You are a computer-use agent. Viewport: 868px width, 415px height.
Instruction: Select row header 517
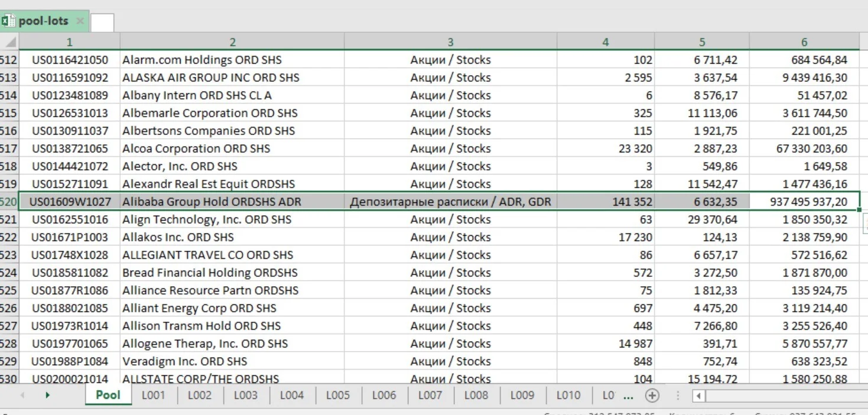tap(9, 148)
